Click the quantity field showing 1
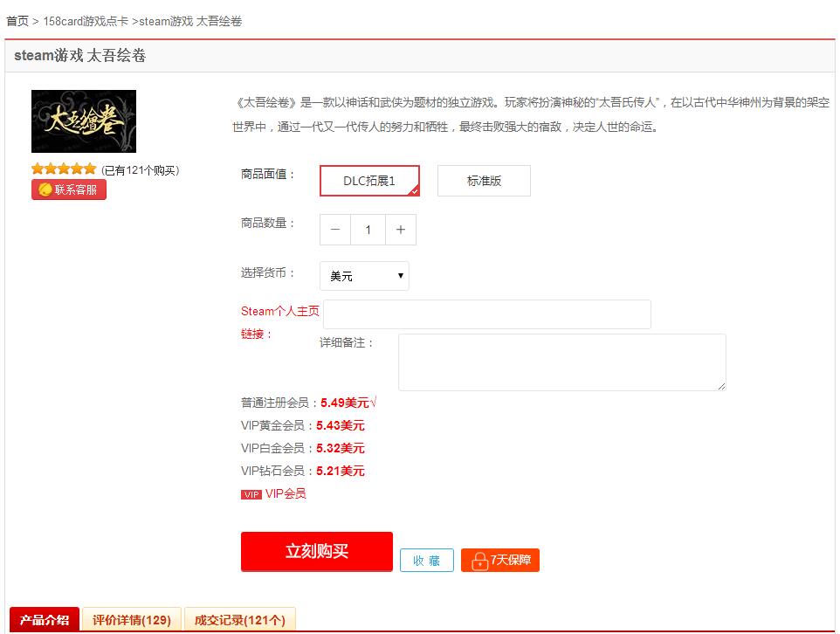This screenshot has width=840, height=634. click(x=368, y=230)
